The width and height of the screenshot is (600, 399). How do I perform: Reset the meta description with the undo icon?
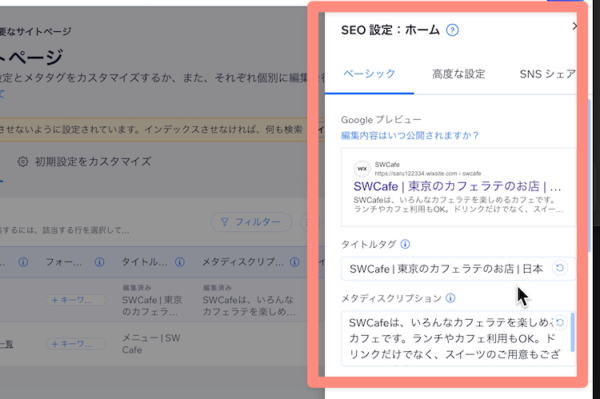tap(559, 322)
